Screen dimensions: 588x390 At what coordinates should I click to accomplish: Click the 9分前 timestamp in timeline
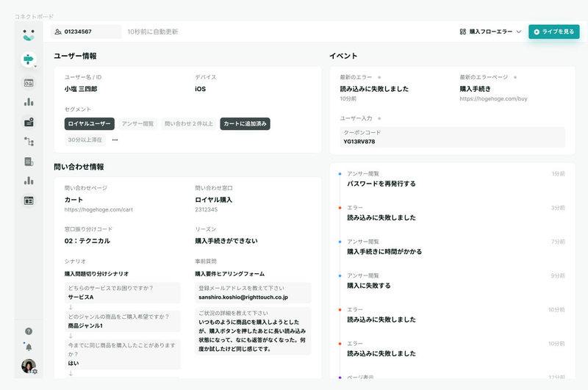558,275
